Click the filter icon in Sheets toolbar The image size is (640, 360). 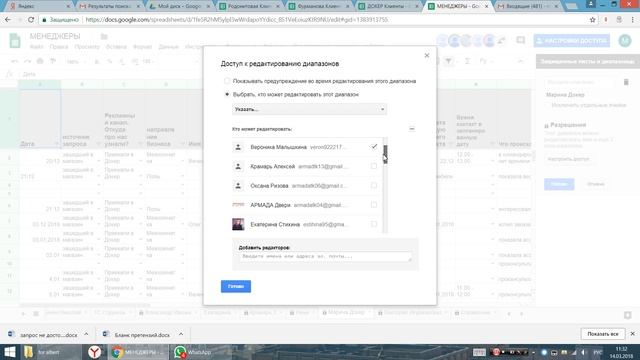coord(449,62)
